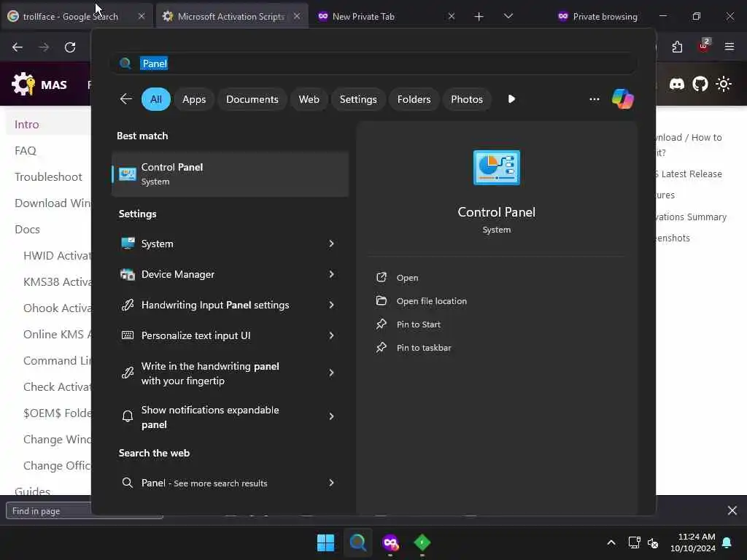The width and height of the screenshot is (747, 560).
Task: Click the MAS gear logo
Action: [x=23, y=85]
